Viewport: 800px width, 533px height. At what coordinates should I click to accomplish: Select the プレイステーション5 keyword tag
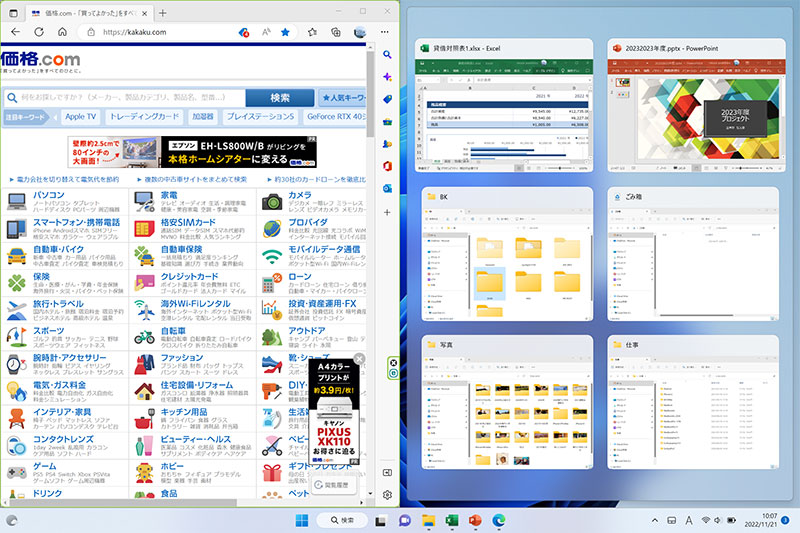point(260,117)
